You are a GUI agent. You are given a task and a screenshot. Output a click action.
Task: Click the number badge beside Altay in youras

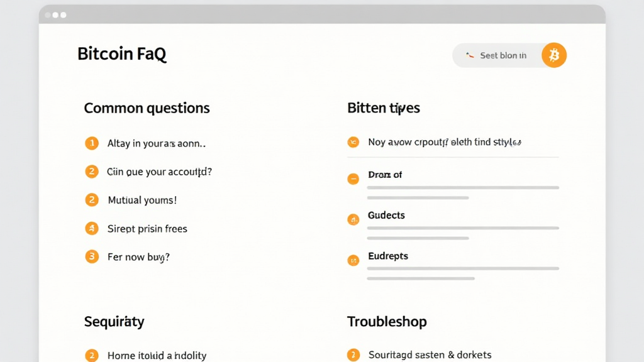pyautogui.click(x=92, y=143)
